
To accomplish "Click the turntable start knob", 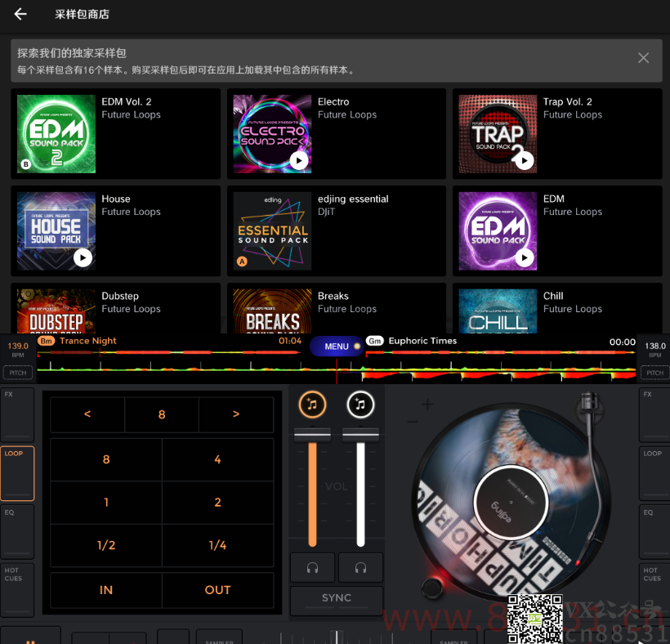I will (432, 588).
